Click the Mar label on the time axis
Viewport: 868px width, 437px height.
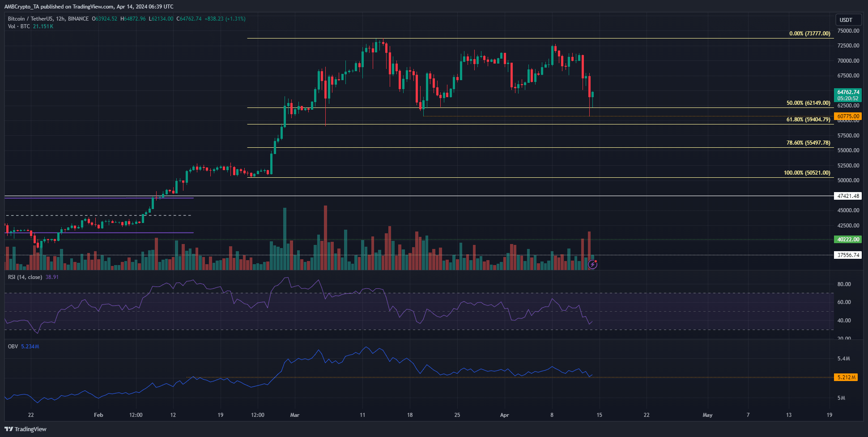[x=294, y=415]
